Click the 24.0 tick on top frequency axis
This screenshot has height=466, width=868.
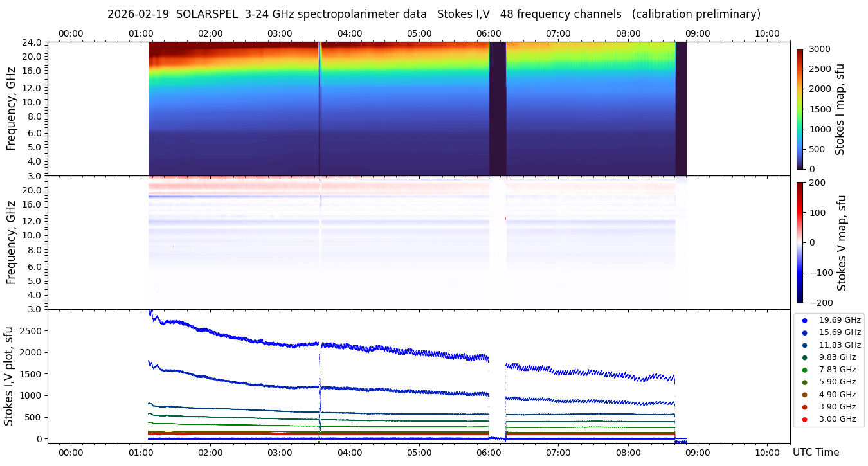tap(33, 42)
